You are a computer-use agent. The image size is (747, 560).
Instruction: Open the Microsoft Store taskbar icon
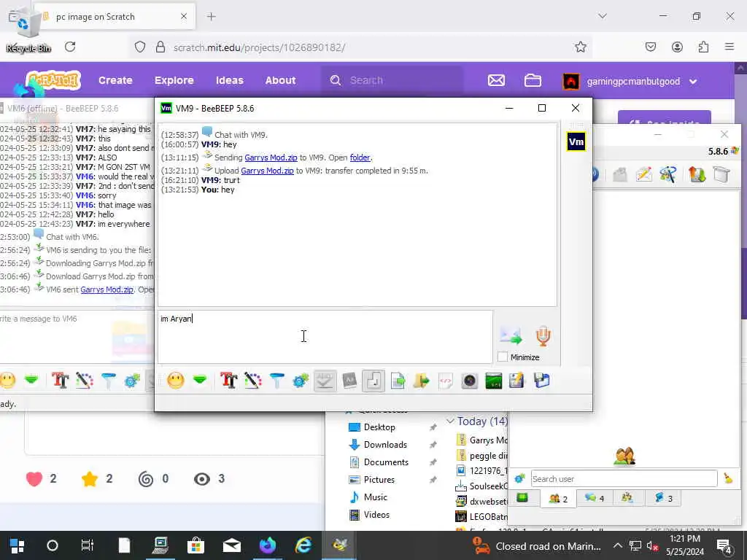196,545
